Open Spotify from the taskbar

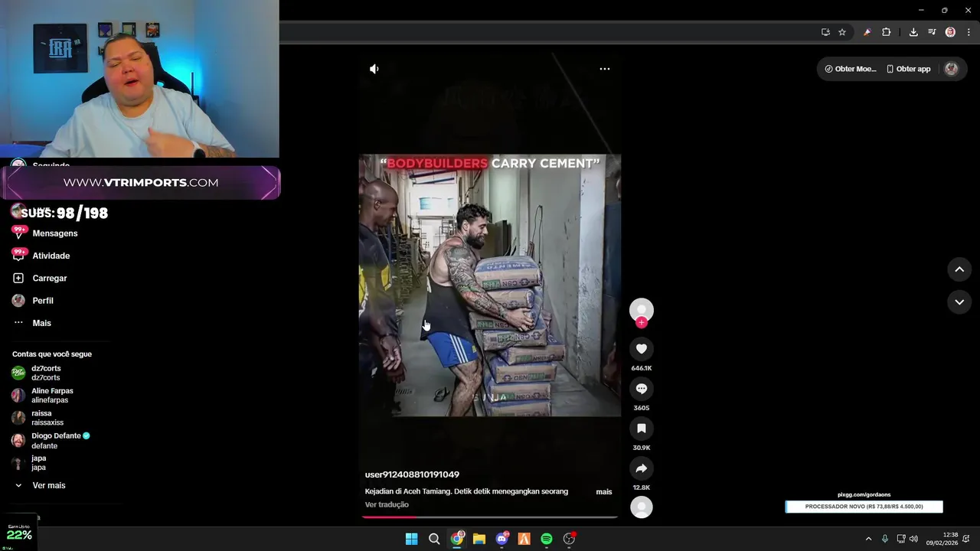tap(547, 539)
